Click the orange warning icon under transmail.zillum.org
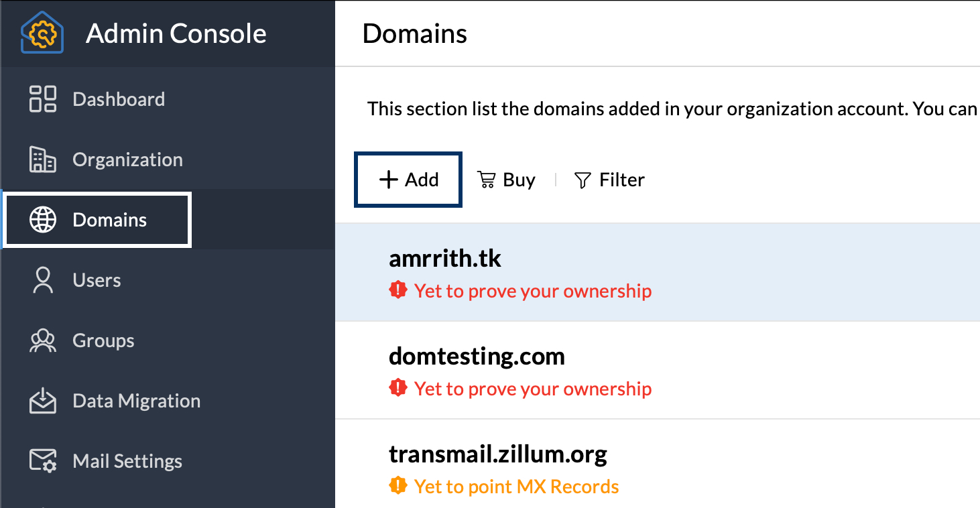Screen dimensions: 980x508 (x=397, y=485)
